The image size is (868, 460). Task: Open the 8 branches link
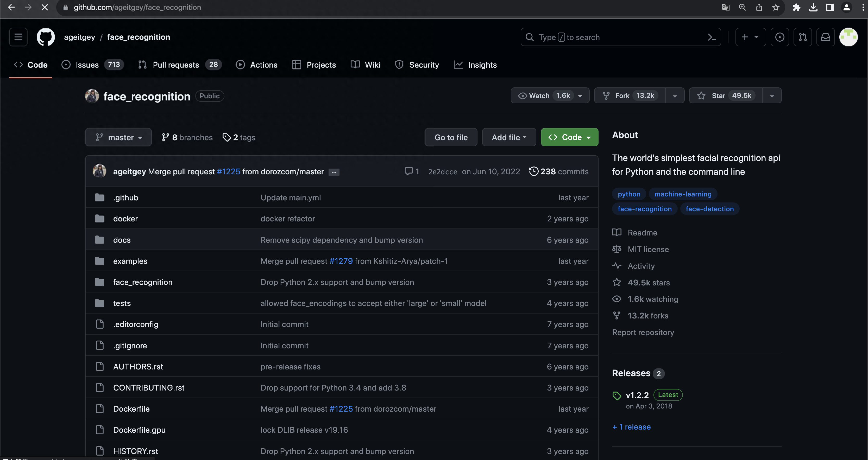[187, 137]
